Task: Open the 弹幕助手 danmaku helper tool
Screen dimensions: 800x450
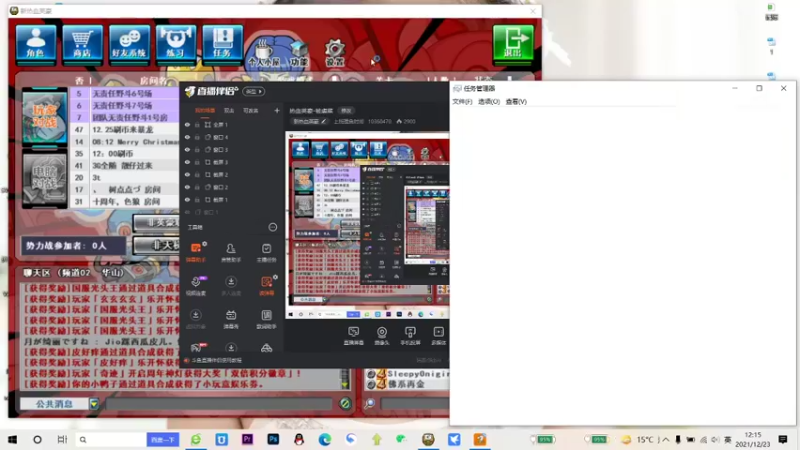Action: pos(196,252)
